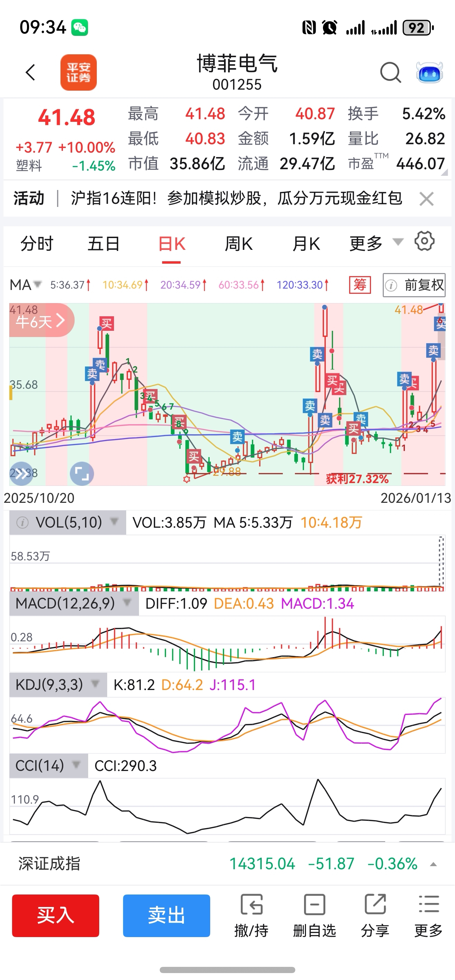Open the 前复权 info circle icon
Viewport: 455px width, 980px height.
391,285
